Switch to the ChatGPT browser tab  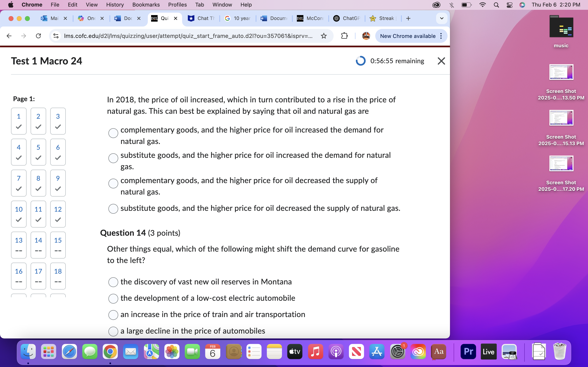coord(346,18)
